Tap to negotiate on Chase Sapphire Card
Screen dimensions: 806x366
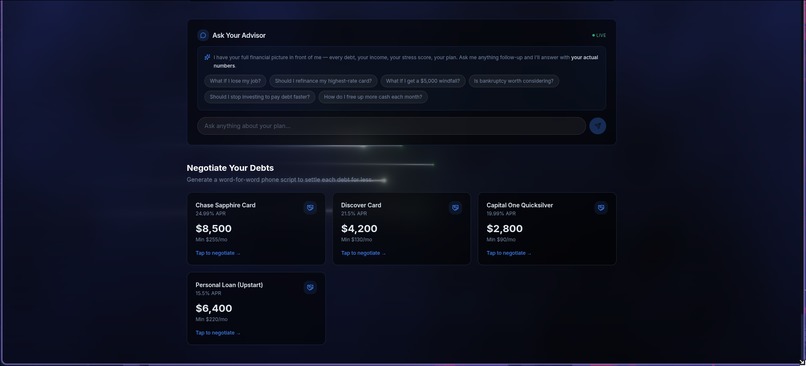(x=218, y=253)
